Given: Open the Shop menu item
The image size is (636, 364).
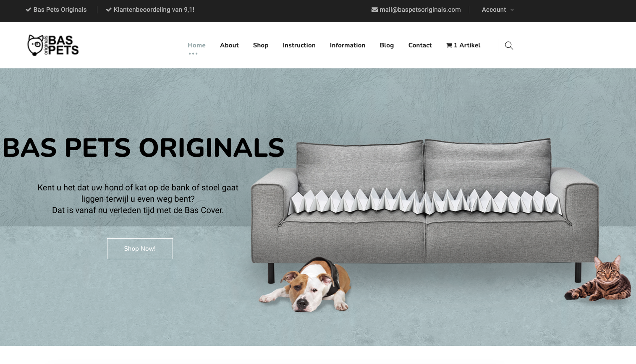Looking at the screenshot, I should pos(261,45).
